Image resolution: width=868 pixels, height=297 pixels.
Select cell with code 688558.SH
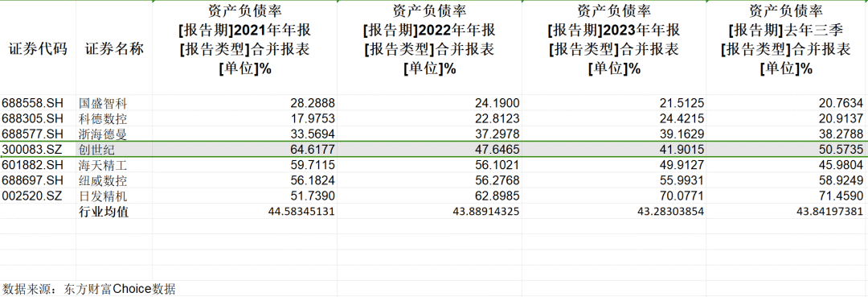(39, 102)
